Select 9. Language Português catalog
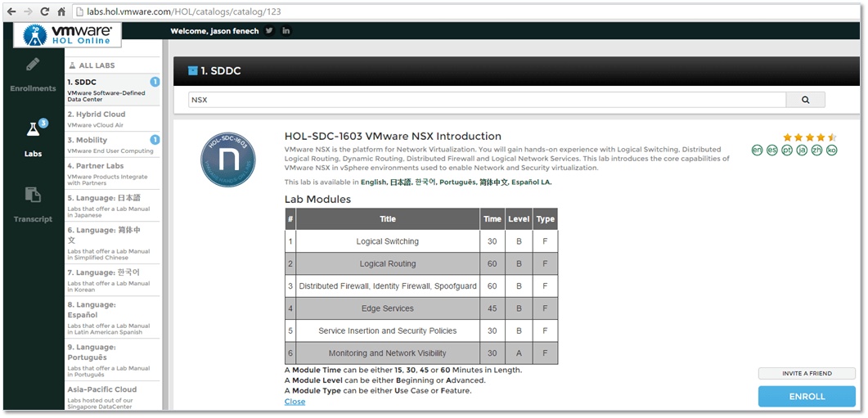The height and width of the screenshot is (418, 868). coord(112,360)
